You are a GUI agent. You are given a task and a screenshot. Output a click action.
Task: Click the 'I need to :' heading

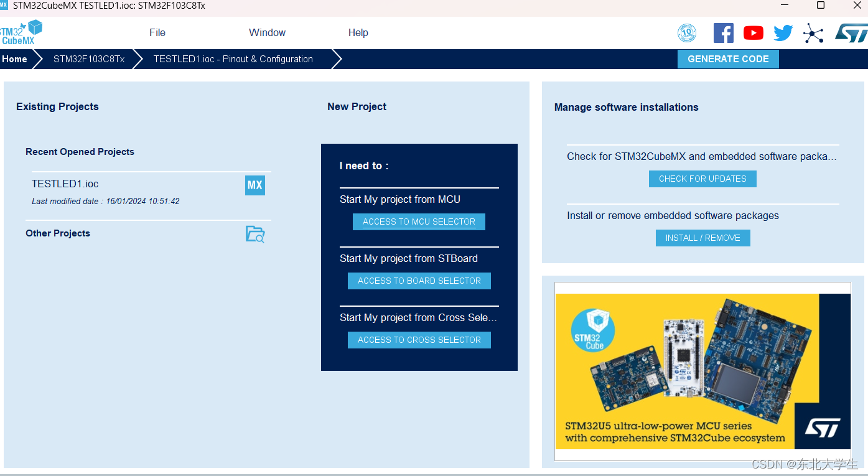pyautogui.click(x=364, y=166)
